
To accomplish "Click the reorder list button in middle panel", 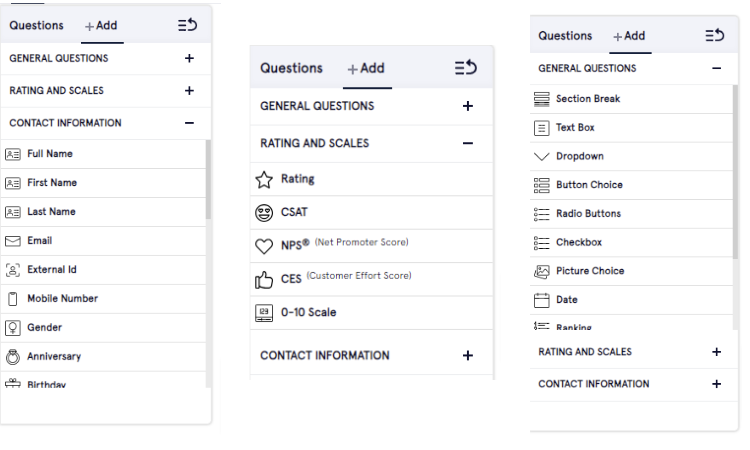I will click(x=466, y=68).
